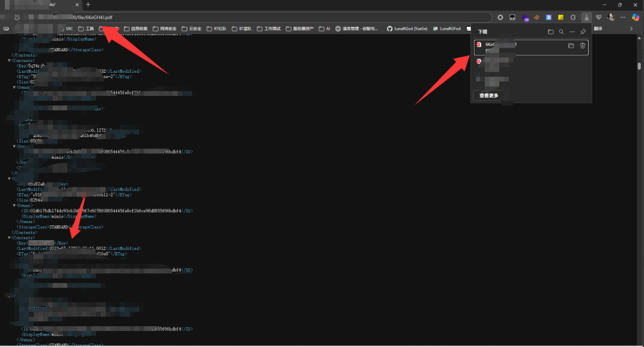Screen dimensions: 644x347
Task: Collapse the Contents node above Key 5qT4rj
Action: [x=10, y=60]
